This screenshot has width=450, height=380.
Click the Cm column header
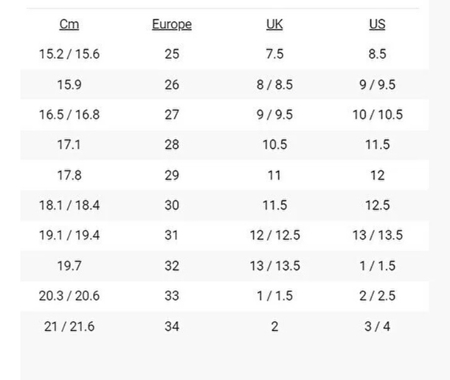[69, 24]
